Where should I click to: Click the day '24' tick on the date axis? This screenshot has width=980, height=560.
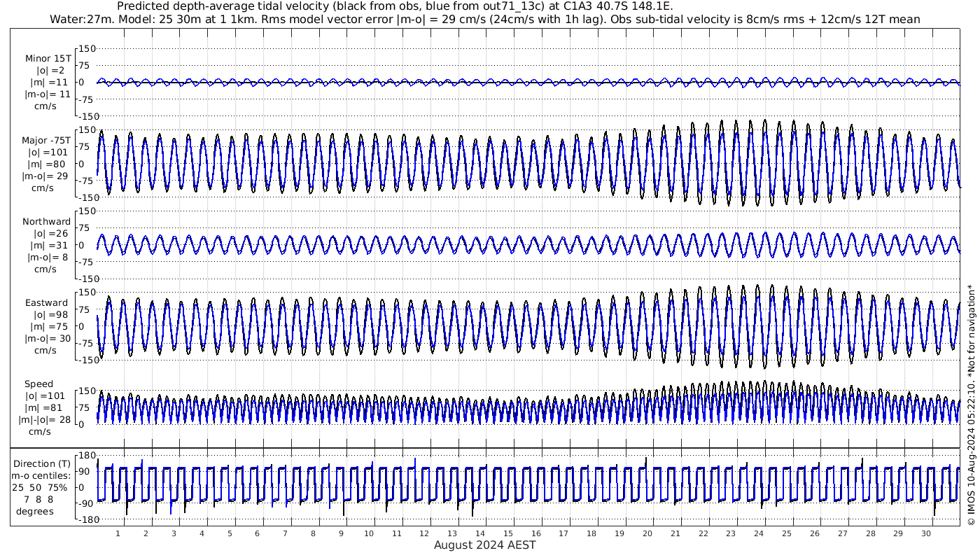(759, 533)
